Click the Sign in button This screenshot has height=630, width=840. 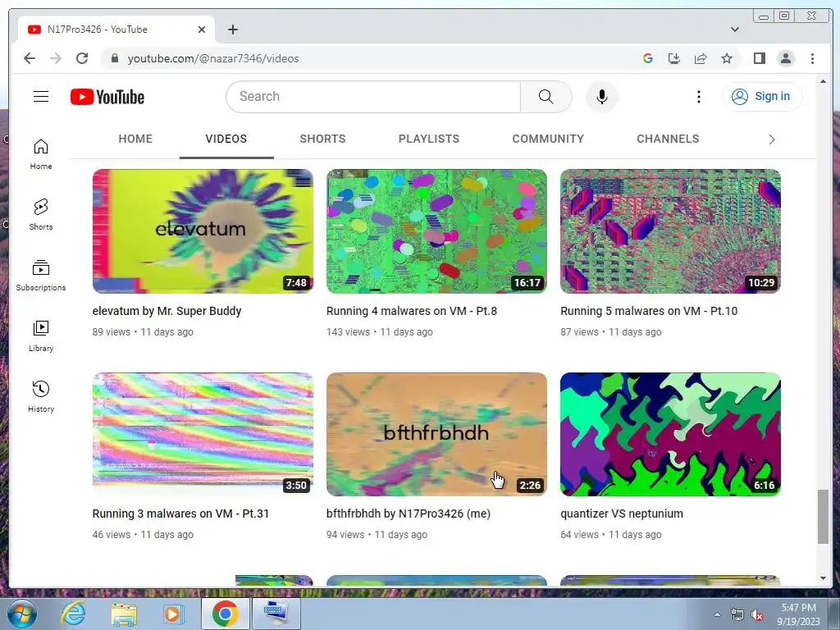coord(762,97)
